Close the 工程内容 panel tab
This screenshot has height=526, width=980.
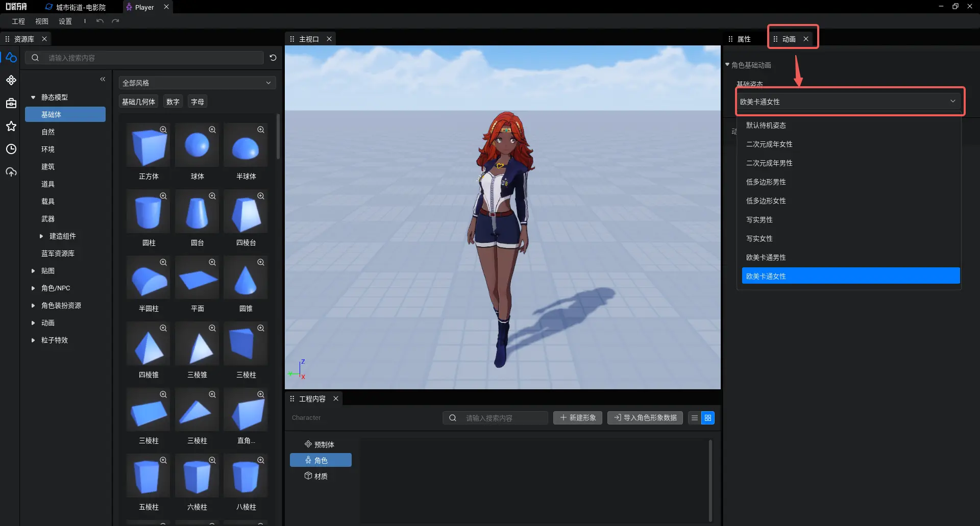tap(336, 398)
